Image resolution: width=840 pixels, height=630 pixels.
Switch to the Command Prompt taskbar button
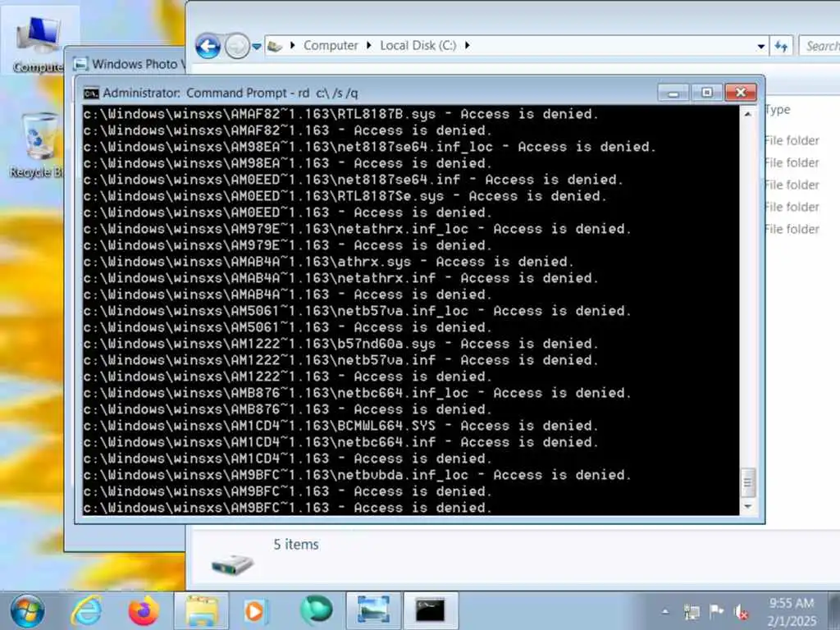coord(430,610)
